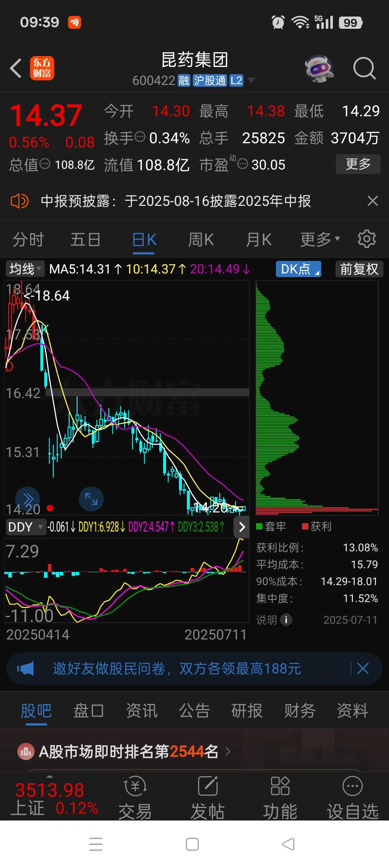Tap the 获利 red legend

coord(317,526)
